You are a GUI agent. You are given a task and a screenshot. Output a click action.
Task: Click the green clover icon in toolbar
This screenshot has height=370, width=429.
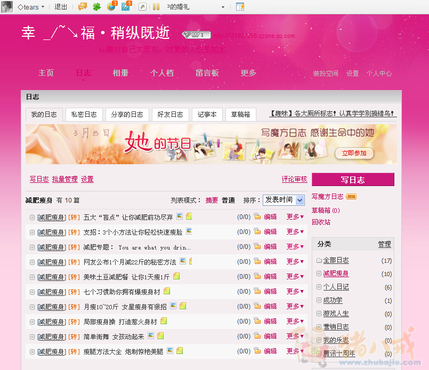[97, 7]
